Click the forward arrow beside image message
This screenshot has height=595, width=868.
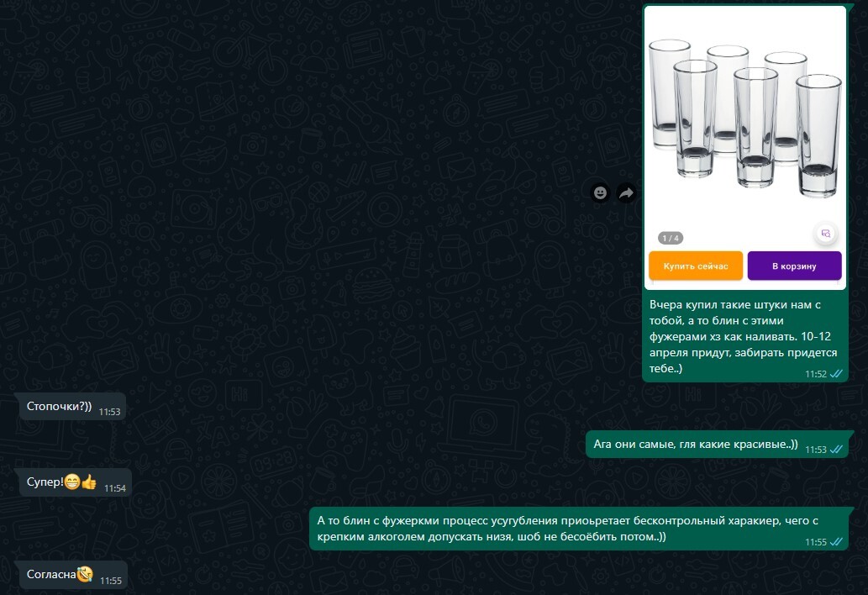pos(626,192)
